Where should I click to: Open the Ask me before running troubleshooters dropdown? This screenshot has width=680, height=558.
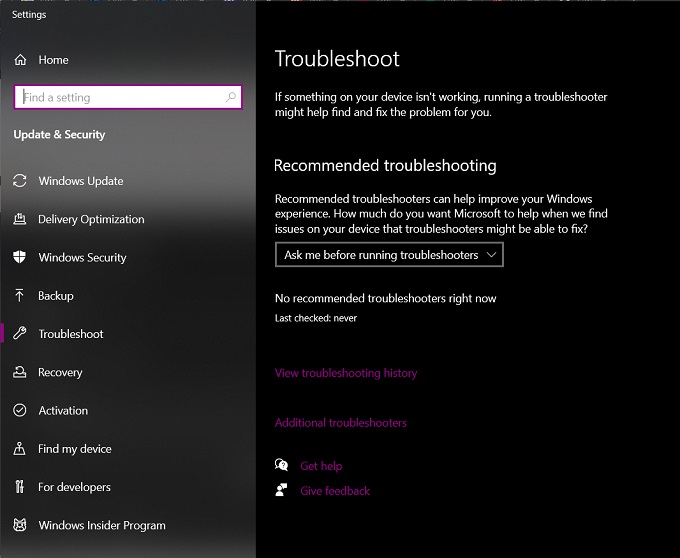coord(389,255)
